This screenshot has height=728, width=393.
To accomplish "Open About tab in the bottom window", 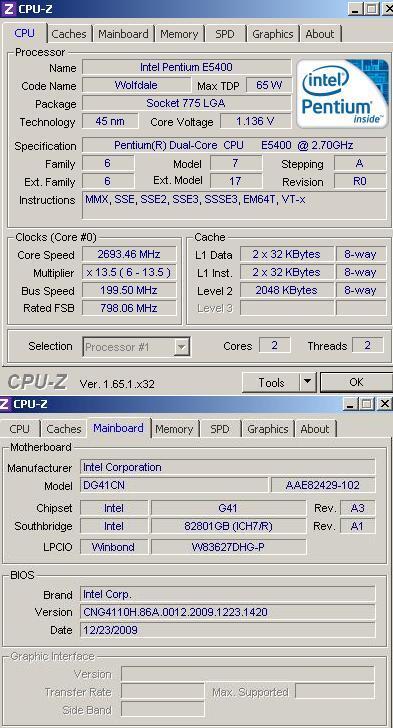I will coord(315,429).
